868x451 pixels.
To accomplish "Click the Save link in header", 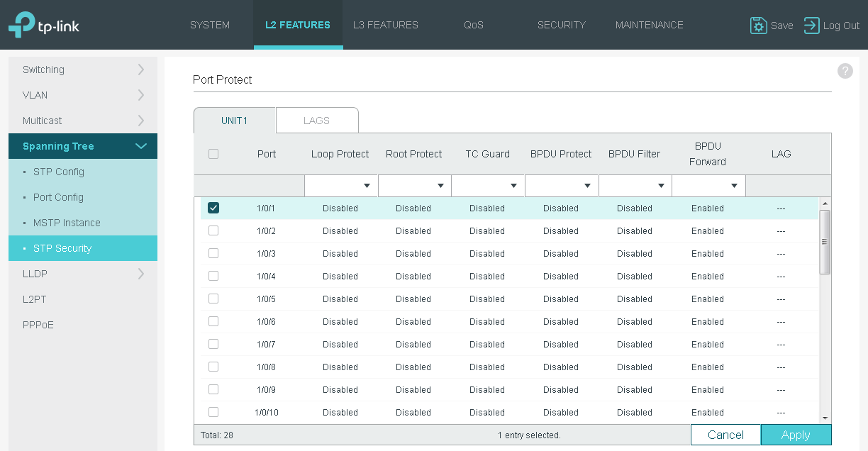I will tap(781, 26).
